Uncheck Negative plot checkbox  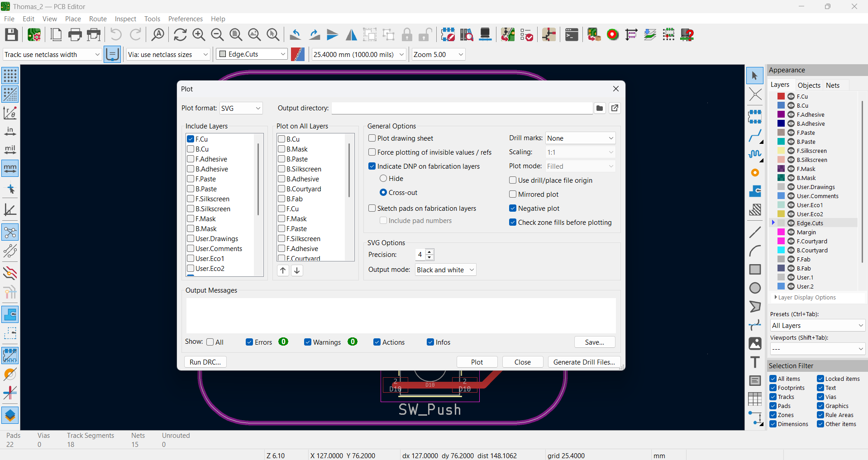pos(513,208)
